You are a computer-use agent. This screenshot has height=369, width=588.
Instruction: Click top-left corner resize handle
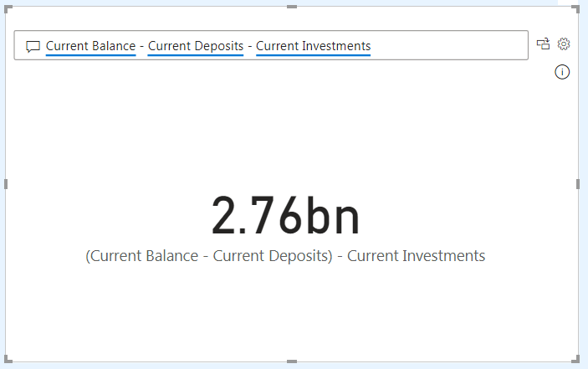[x=8, y=9]
